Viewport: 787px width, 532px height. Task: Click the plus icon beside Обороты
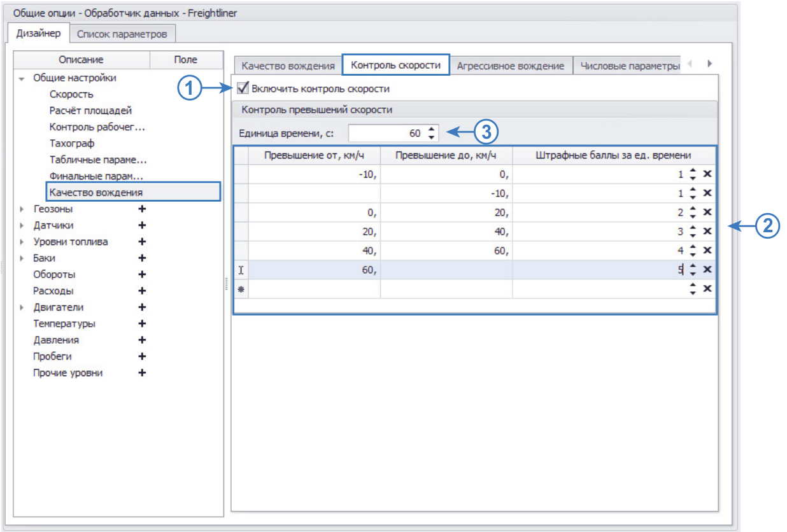pos(142,274)
